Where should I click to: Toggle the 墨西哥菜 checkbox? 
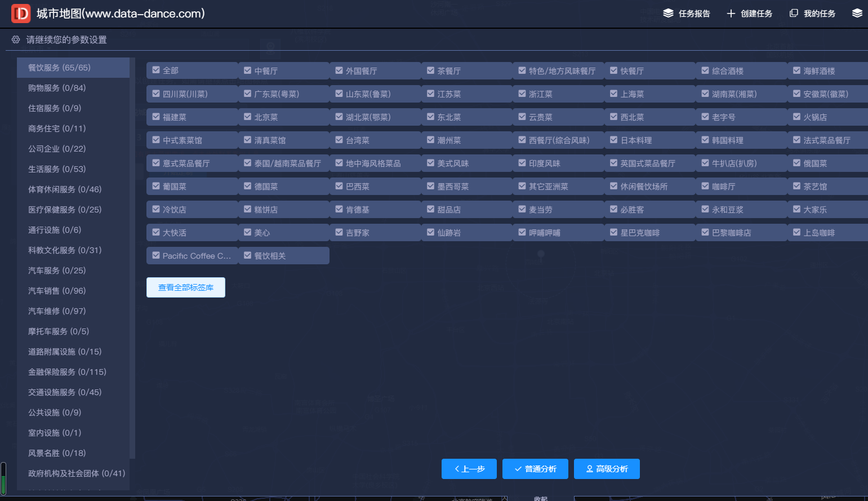pos(431,186)
